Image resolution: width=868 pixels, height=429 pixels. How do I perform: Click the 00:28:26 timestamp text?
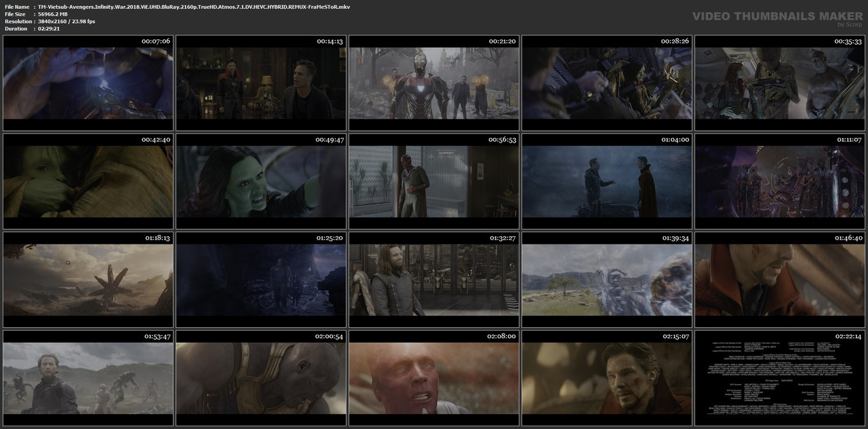[675, 41]
